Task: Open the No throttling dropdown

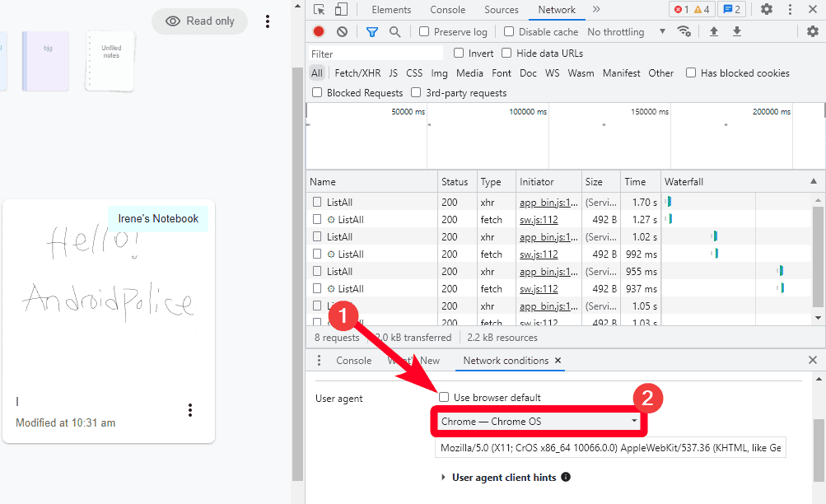Action: click(x=627, y=32)
